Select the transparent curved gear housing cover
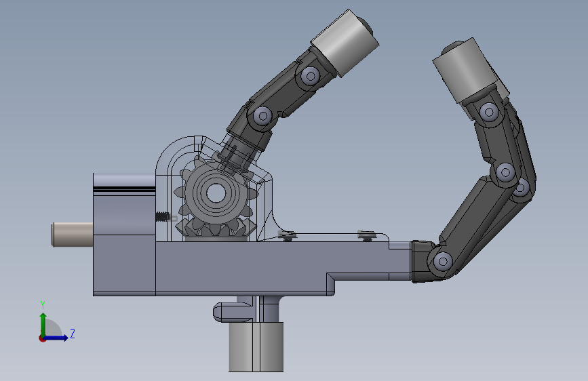 (176, 161)
